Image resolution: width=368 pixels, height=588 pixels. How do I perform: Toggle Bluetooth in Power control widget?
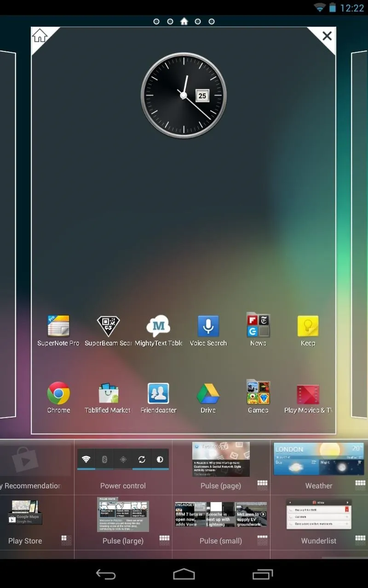coord(104,459)
